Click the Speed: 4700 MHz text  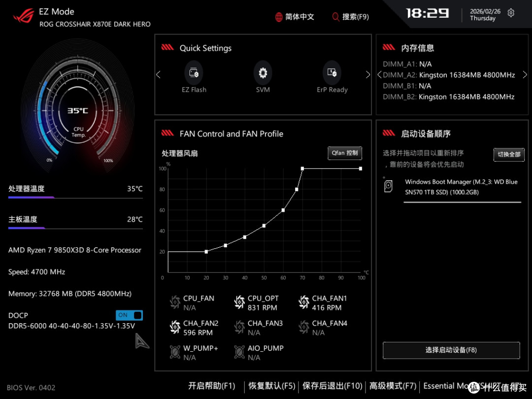(36, 272)
